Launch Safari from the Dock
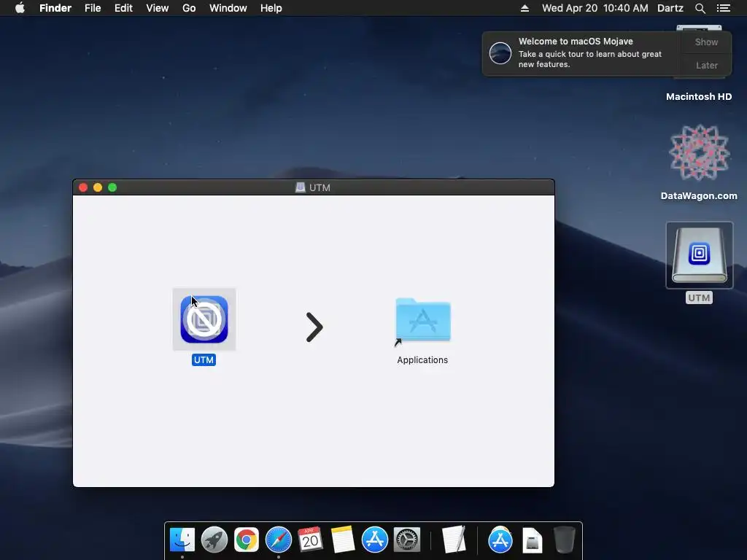Viewport: 747px width, 560px height. [278, 540]
